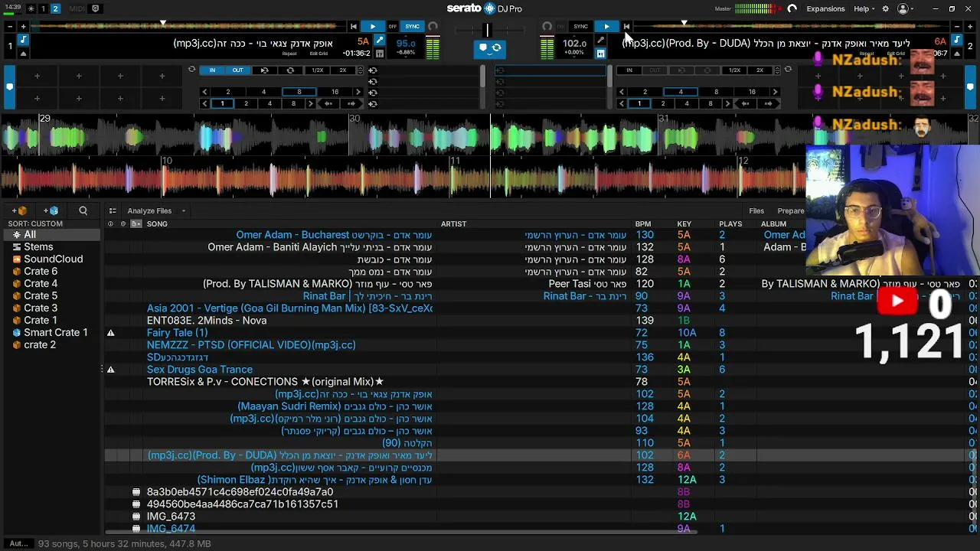The image size is (980, 551).
Task: Switch to display layout 1
Action: [x=43, y=8]
